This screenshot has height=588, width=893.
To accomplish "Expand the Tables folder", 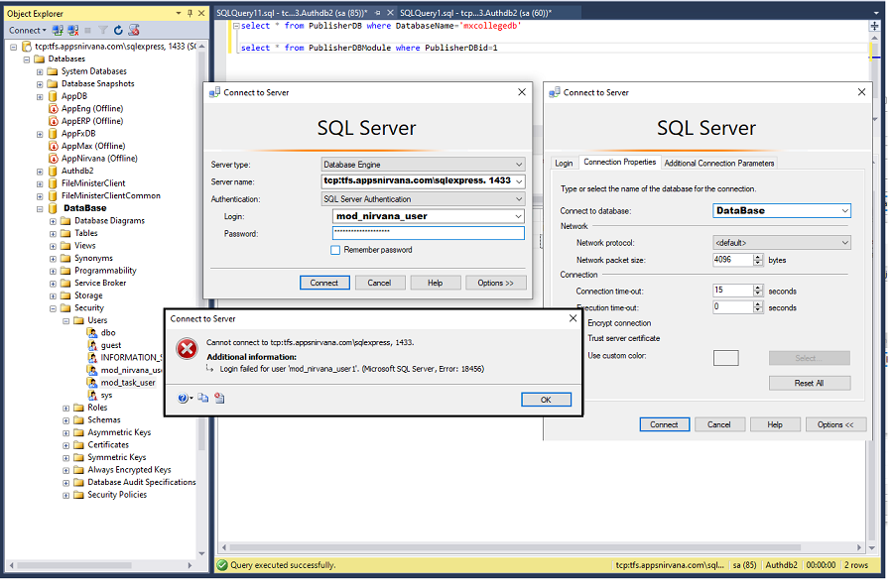I will tap(53, 234).
